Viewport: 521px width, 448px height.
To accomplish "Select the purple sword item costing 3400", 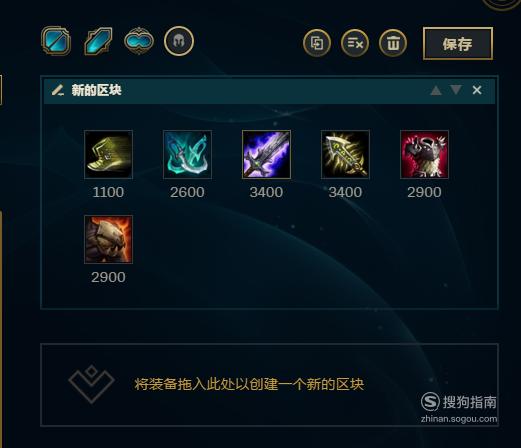I will click(x=266, y=154).
